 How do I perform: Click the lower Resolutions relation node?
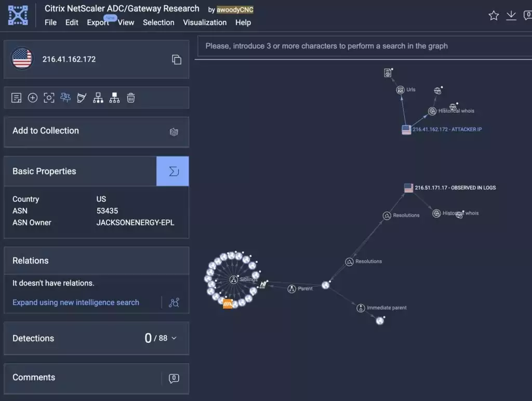[x=349, y=262]
